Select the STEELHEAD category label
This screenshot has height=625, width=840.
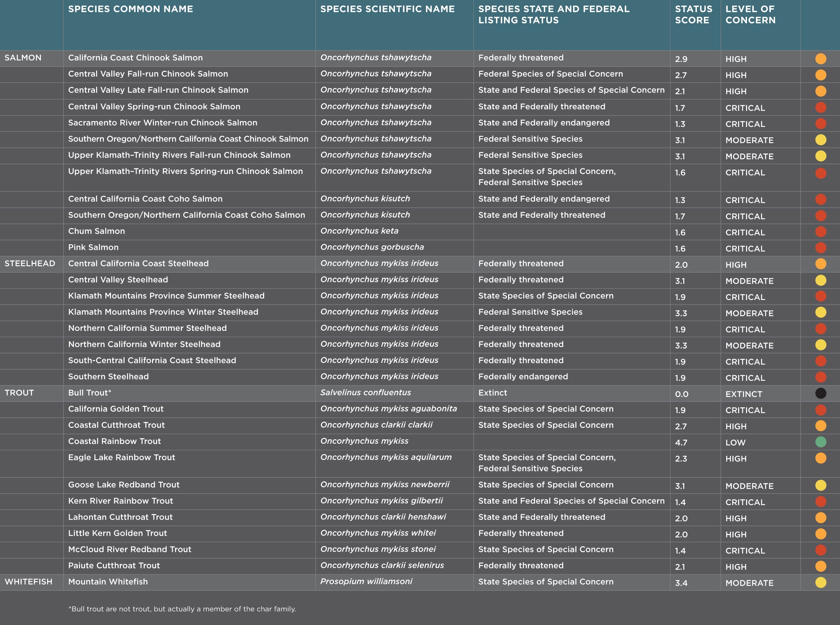pos(30,264)
